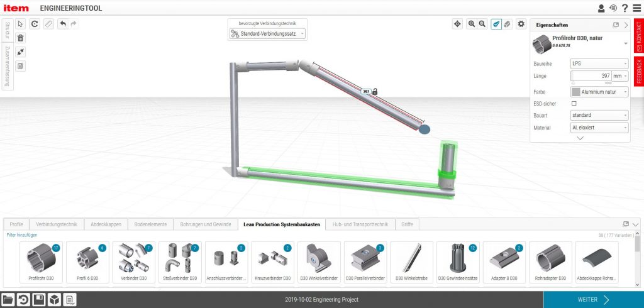Center the view with the target icon
Image resolution: width=644 pixels, height=308 pixels.
coord(457,24)
